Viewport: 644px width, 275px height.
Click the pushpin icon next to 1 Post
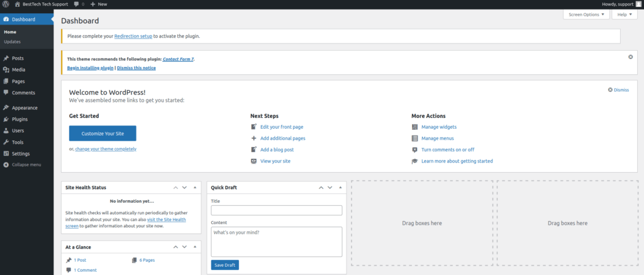point(69,260)
